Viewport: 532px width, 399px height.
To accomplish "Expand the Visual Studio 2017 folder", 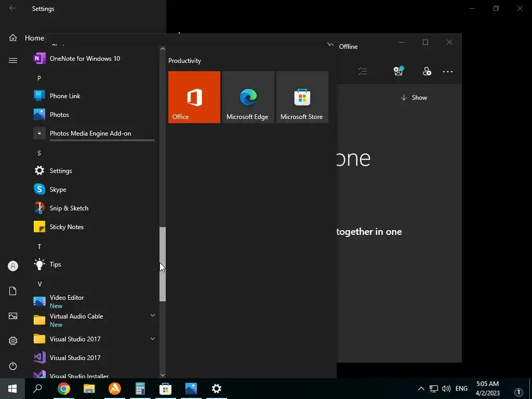I will [x=153, y=339].
